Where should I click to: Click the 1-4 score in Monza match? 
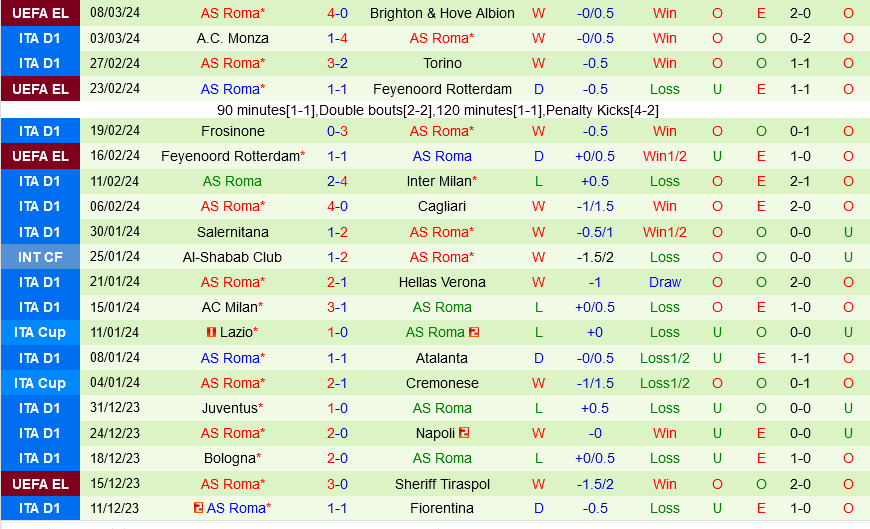[x=337, y=38]
